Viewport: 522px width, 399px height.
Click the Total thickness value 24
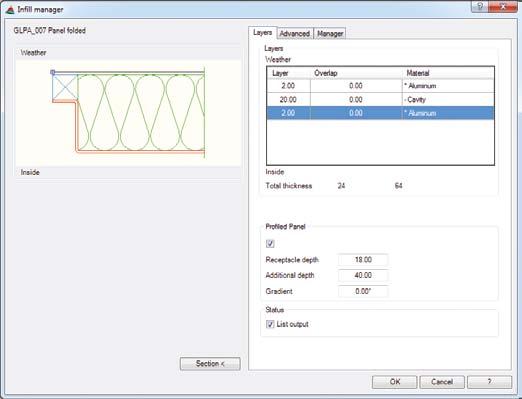pyautogui.click(x=341, y=186)
